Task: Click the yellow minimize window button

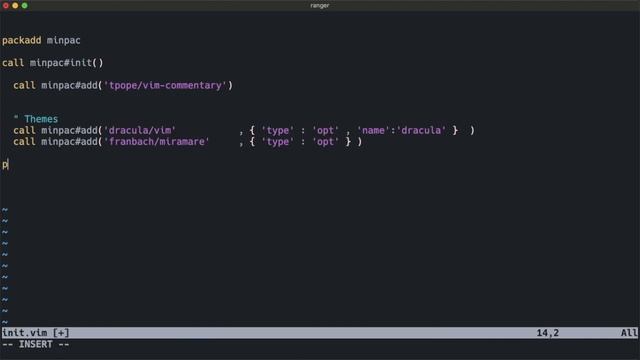Action: pos(15,5)
